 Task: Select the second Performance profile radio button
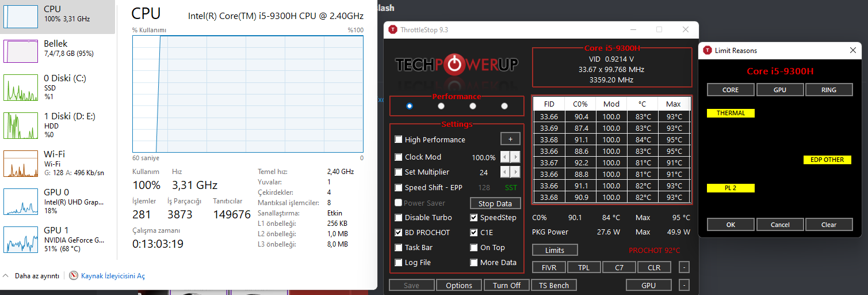point(441,106)
